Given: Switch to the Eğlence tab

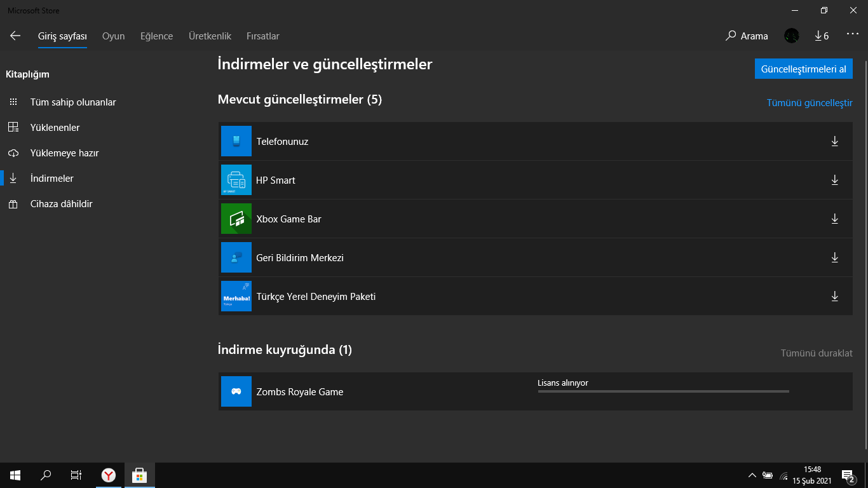Looking at the screenshot, I should pos(156,36).
